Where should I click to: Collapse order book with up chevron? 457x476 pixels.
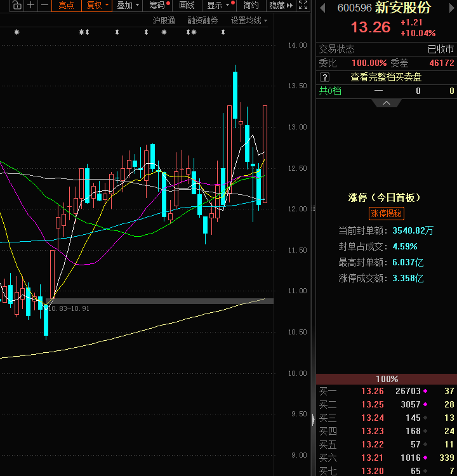coord(387,103)
